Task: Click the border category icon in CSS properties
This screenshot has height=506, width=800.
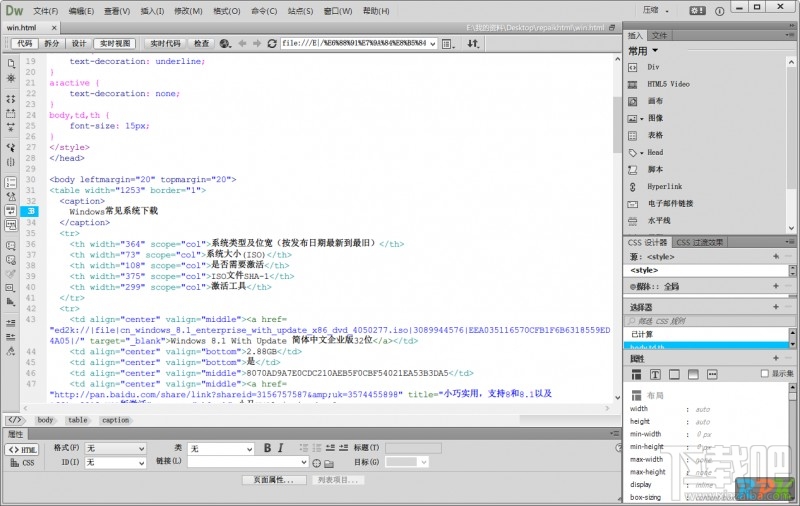Action: [x=674, y=375]
